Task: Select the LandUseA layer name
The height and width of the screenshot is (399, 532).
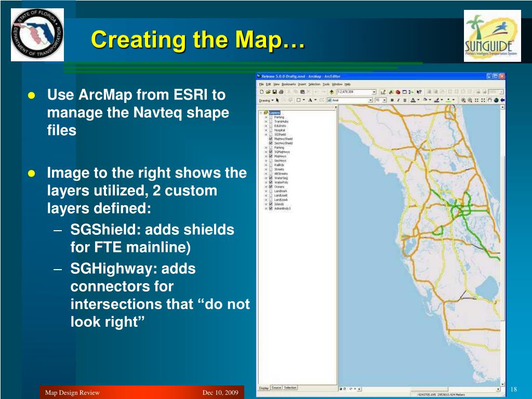Action: point(281,199)
